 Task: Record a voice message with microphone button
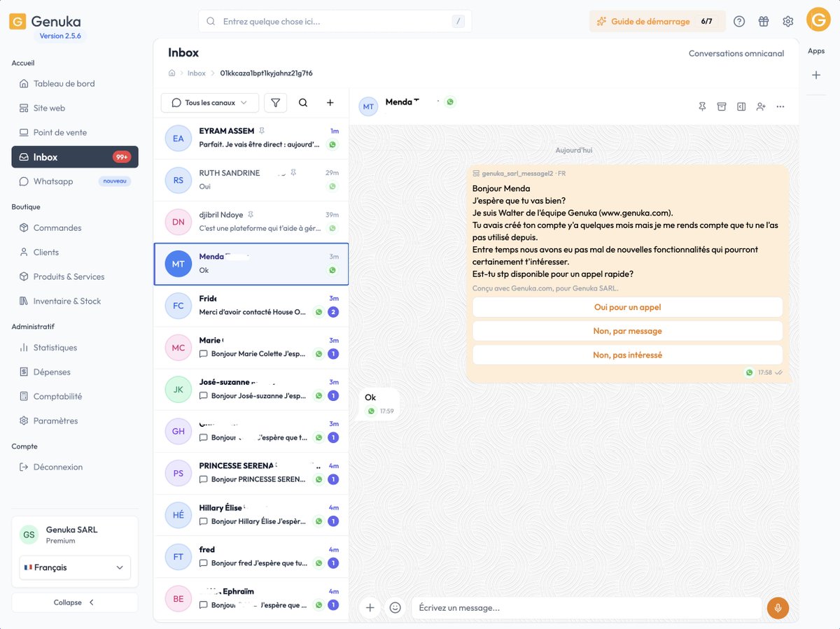pyautogui.click(x=778, y=607)
